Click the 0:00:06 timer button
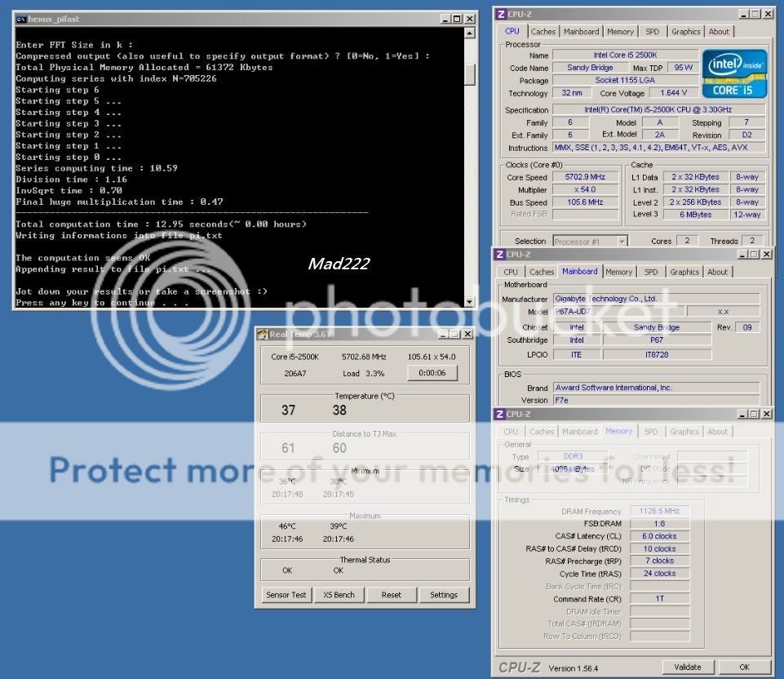784x679 pixels. pos(432,373)
